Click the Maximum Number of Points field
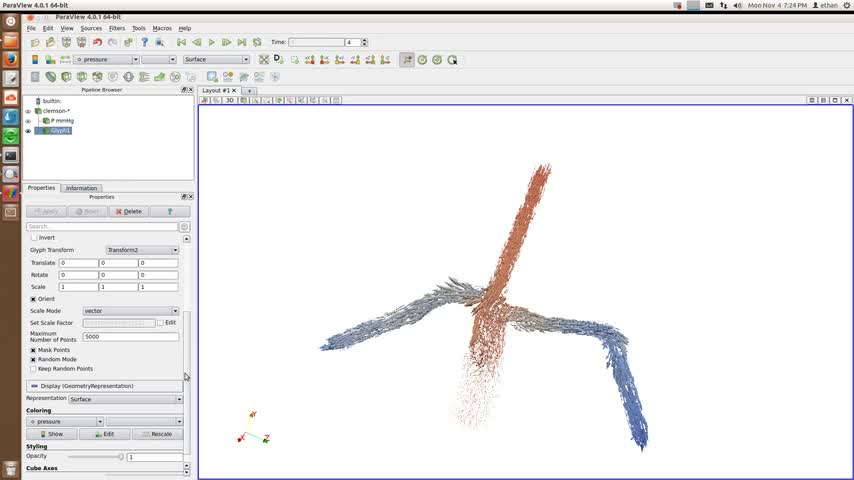Image resolution: width=854 pixels, height=480 pixels. (x=131, y=337)
